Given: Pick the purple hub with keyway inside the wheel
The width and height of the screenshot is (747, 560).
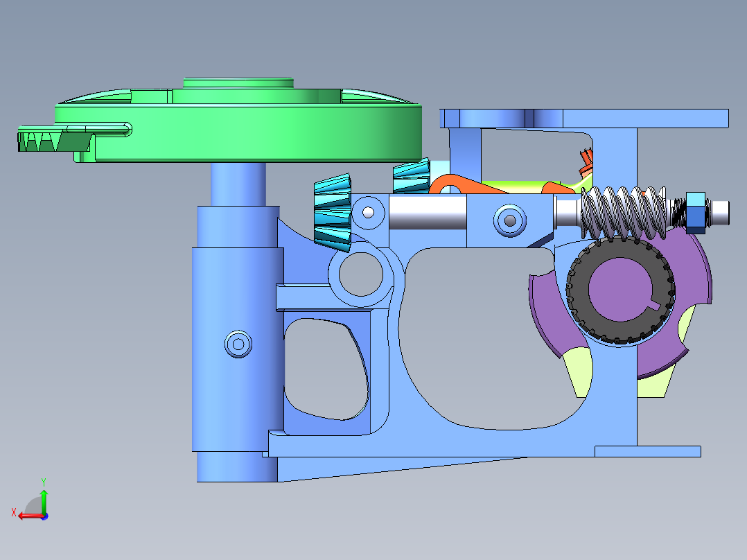Looking at the screenshot, I should tap(621, 289).
